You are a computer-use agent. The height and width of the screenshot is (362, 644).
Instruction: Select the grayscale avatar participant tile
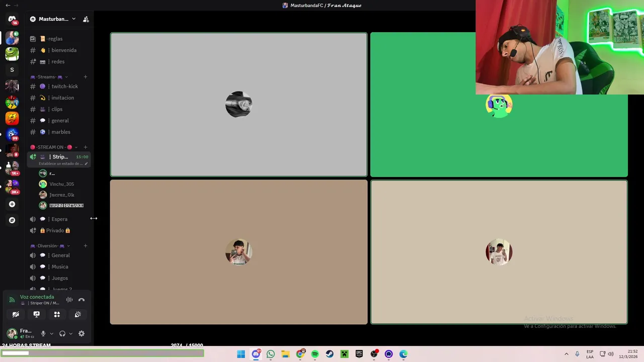238,105
